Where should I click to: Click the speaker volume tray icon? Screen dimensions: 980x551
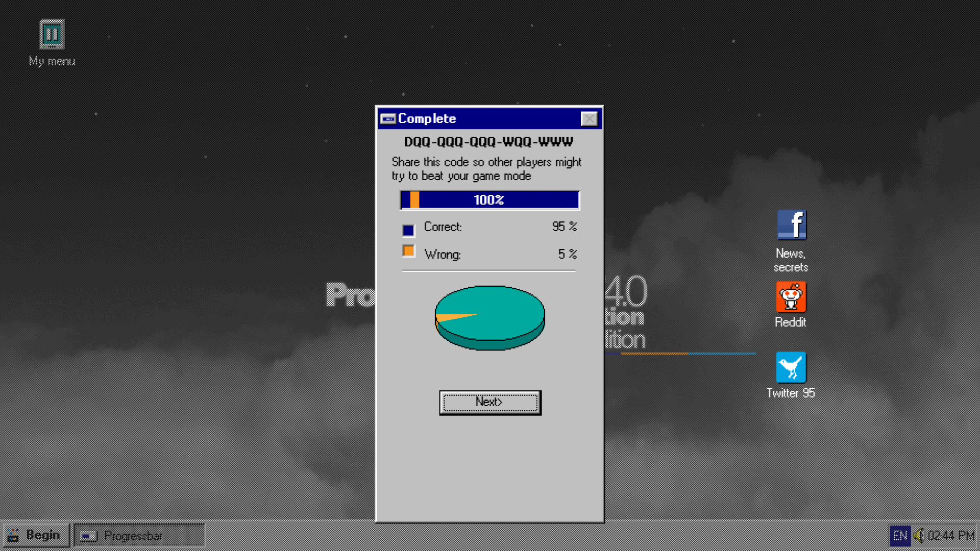pyautogui.click(x=919, y=536)
